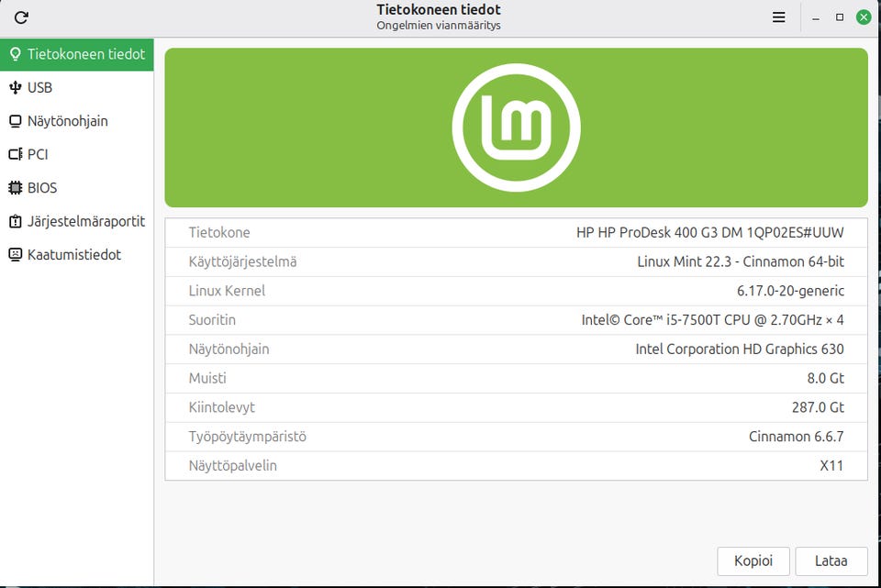Click the Muisti label
This screenshot has height=588, width=881.
207,379
